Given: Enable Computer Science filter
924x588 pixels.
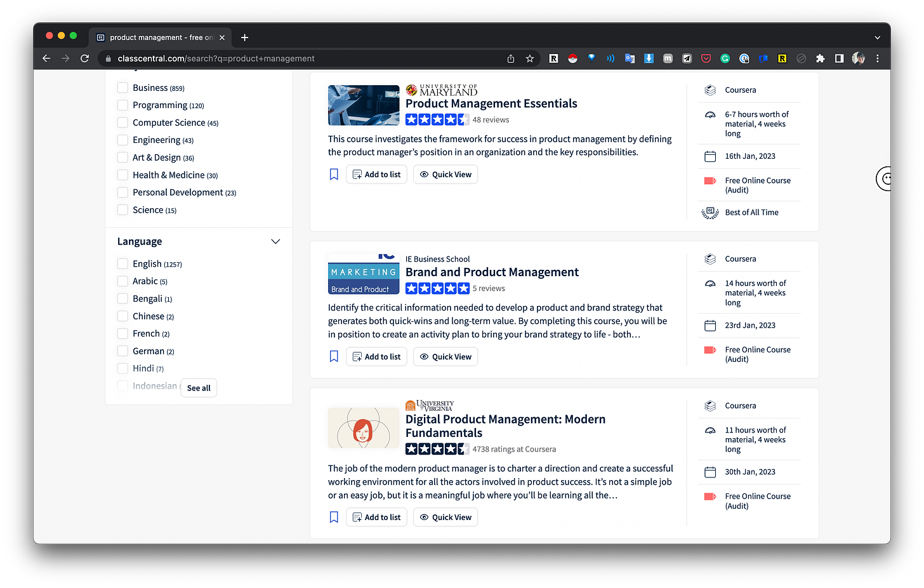Looking at the screenshot, I should 122,123.
